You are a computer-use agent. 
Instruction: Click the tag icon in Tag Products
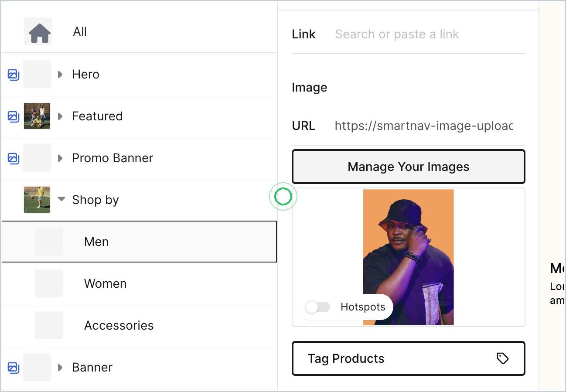[x=503, y=358]
